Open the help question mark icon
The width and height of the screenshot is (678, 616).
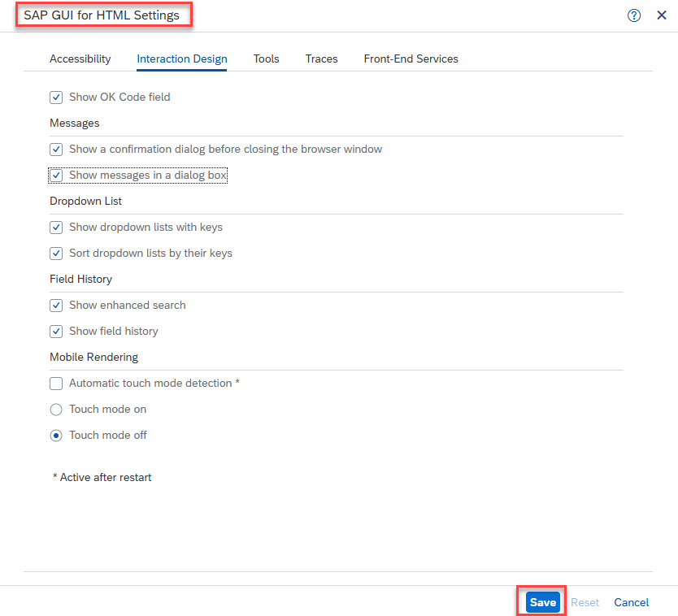point(634,15)
